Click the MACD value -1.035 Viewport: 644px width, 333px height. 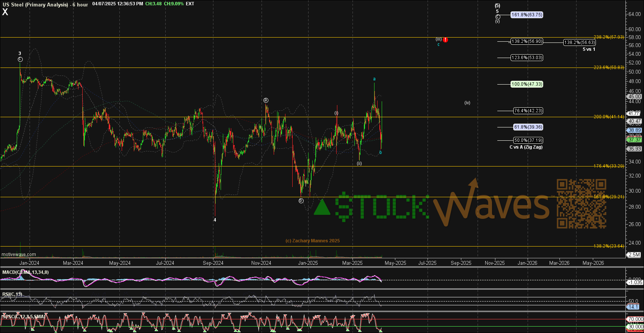click(x=635, y=282)
